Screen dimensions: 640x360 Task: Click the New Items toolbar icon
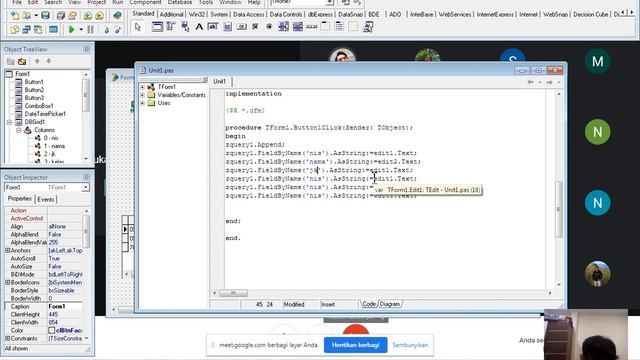point(15,16)
